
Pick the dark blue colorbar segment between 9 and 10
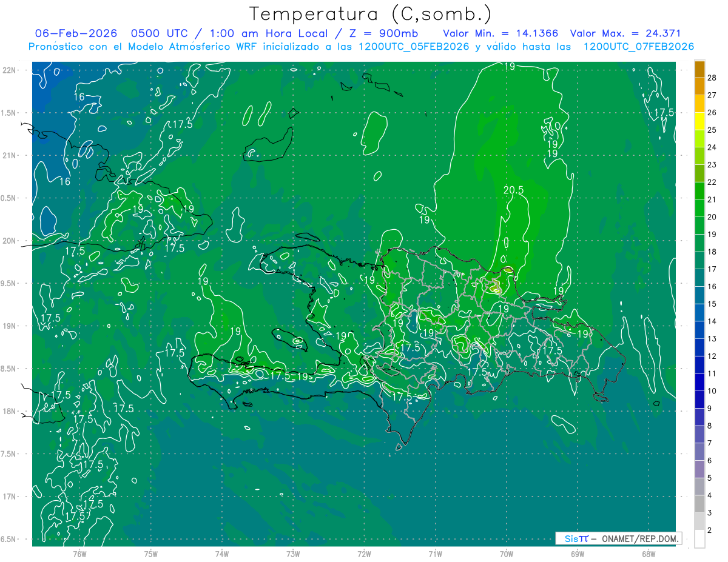699,400
